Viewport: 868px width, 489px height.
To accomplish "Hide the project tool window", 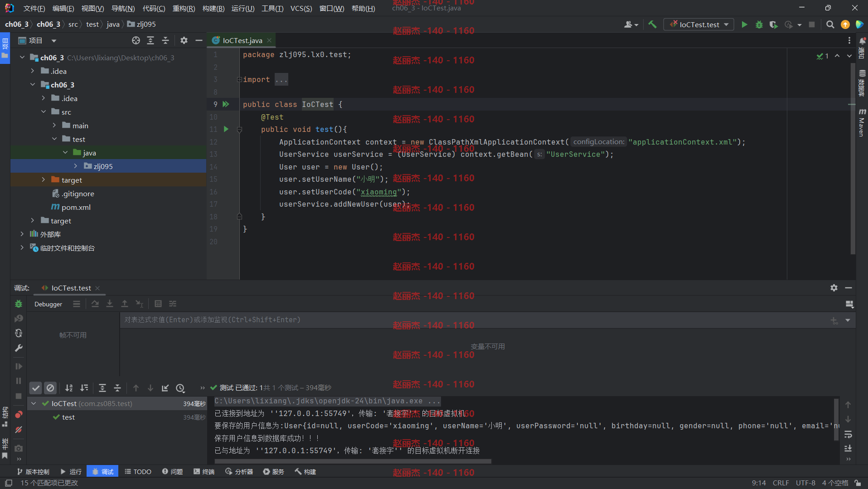I will [199, 40].
